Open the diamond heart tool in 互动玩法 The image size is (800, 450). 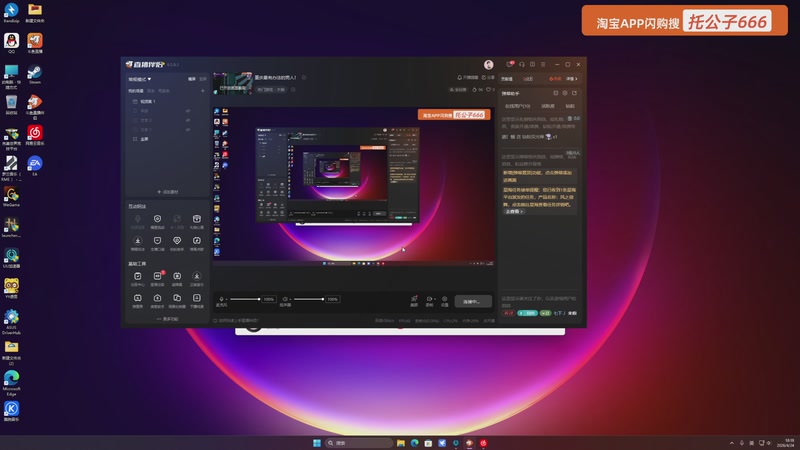[x=177, y=243]
